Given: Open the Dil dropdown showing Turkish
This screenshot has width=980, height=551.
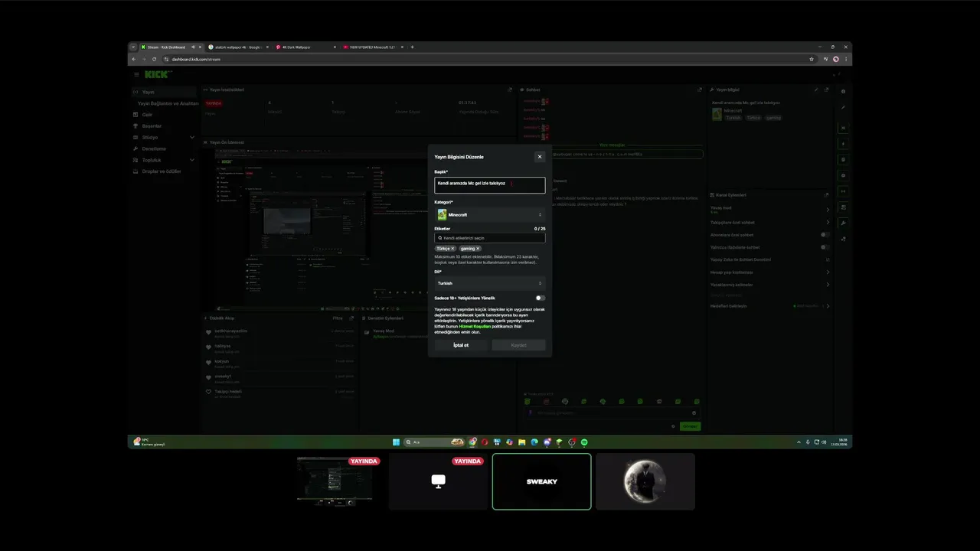Looking at the screenshot, I should [x=490, y=283].
